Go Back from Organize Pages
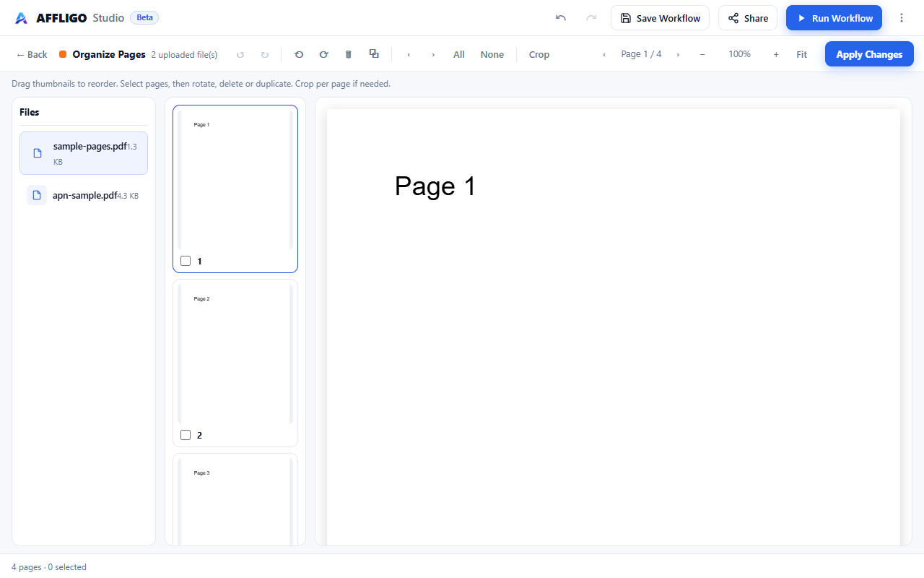The height and width of the screenshot is (578, 924). 32,54
